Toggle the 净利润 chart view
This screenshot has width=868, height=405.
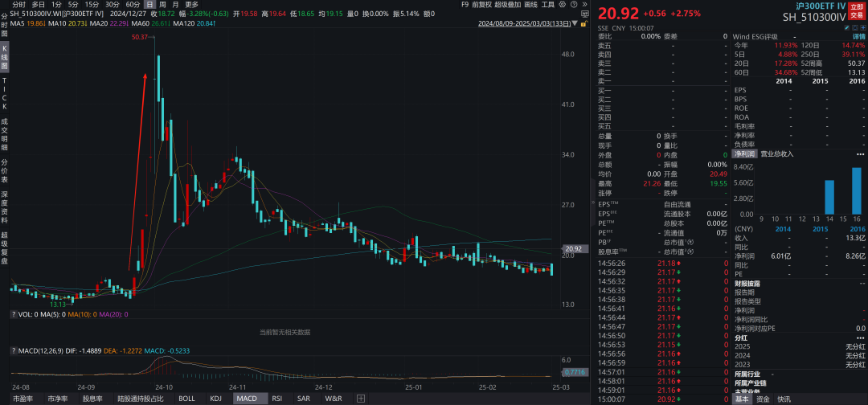pyautogui.click(x=744, y=153)
